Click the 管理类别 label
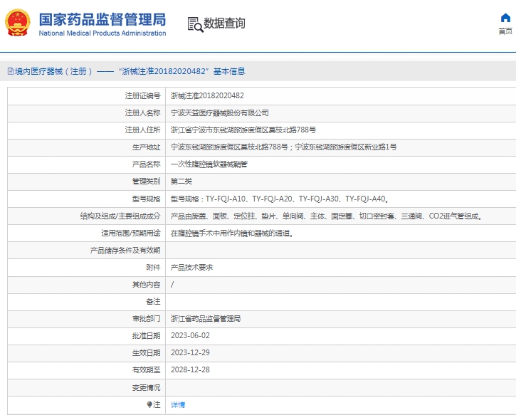The image size is (516, 420). coord(147,182)
